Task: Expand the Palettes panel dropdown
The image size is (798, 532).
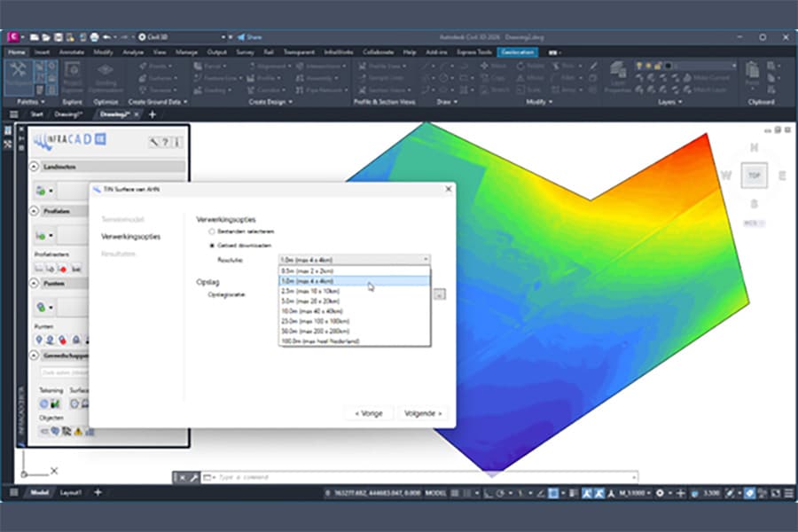Action: (30, 102)
